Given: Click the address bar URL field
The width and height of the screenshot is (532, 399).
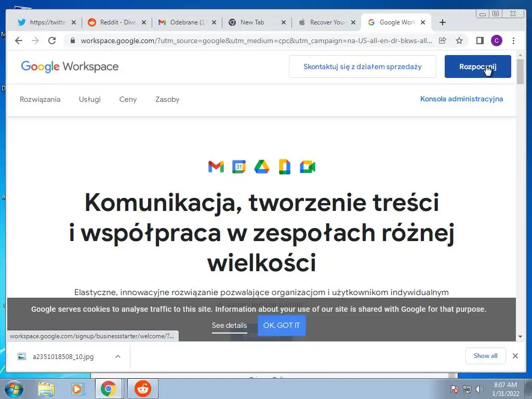Looking at the screenshot, I should [x=256, y=41].
